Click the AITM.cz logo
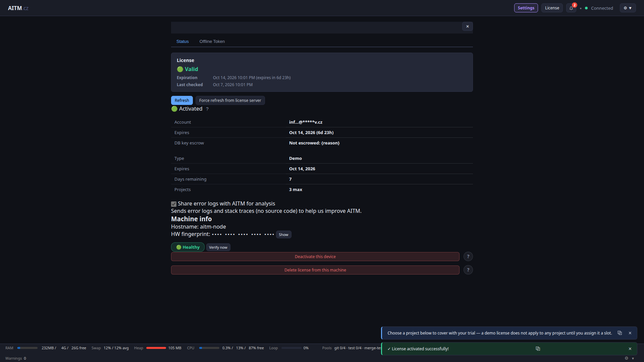Screen dimensions: 644x362 tap(18, 8)
